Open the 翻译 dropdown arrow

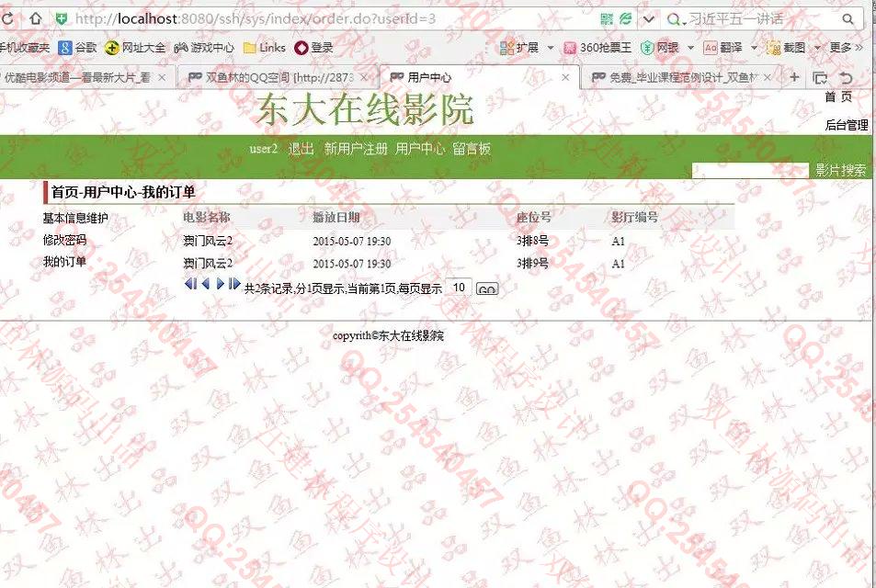(x=754, y=48)
